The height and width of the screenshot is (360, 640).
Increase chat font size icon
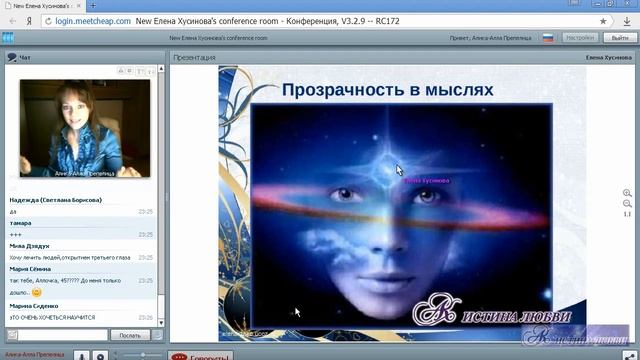[x=140, y=71]
